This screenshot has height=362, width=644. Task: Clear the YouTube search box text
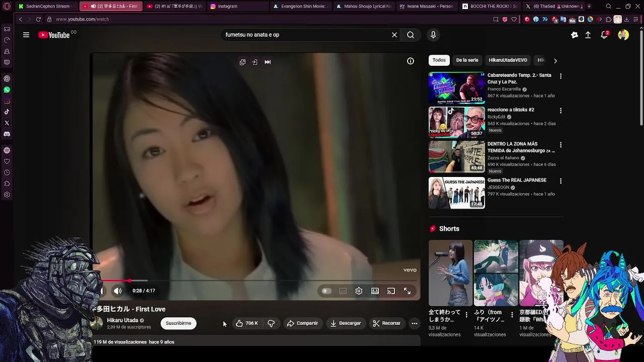(394, 35)
